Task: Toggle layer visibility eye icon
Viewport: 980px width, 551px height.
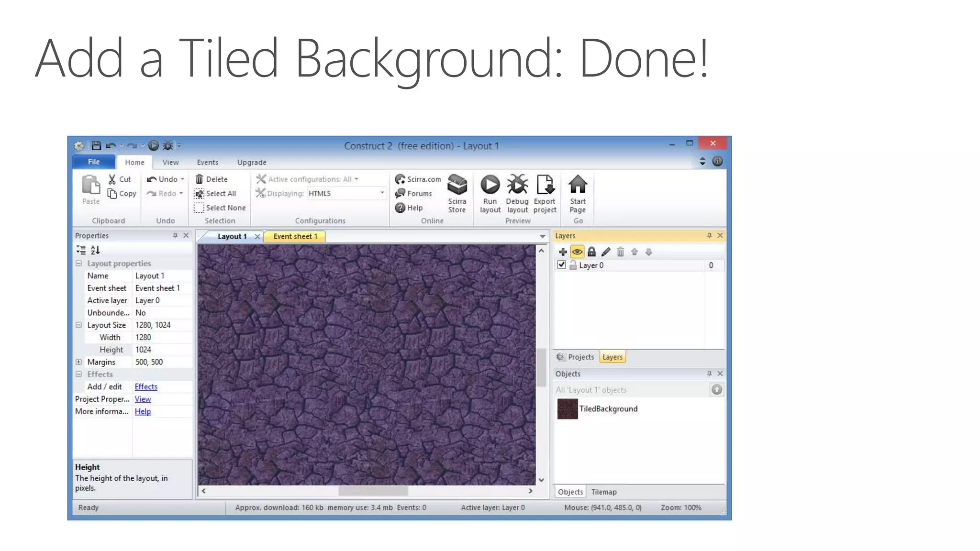Action: pos(577,252)
